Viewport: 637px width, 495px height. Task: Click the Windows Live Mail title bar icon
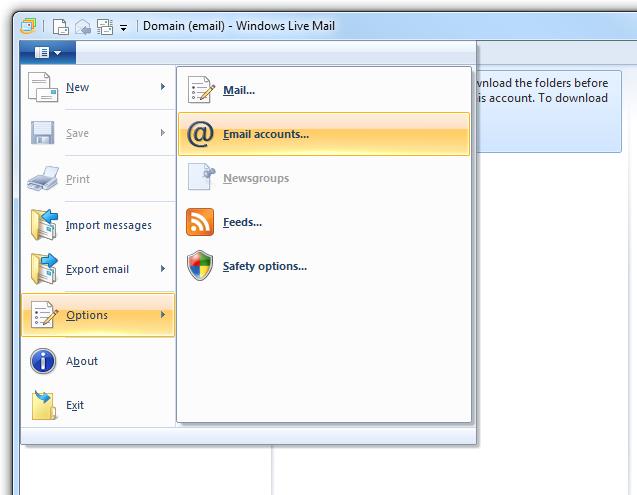(x=27, y=26)
